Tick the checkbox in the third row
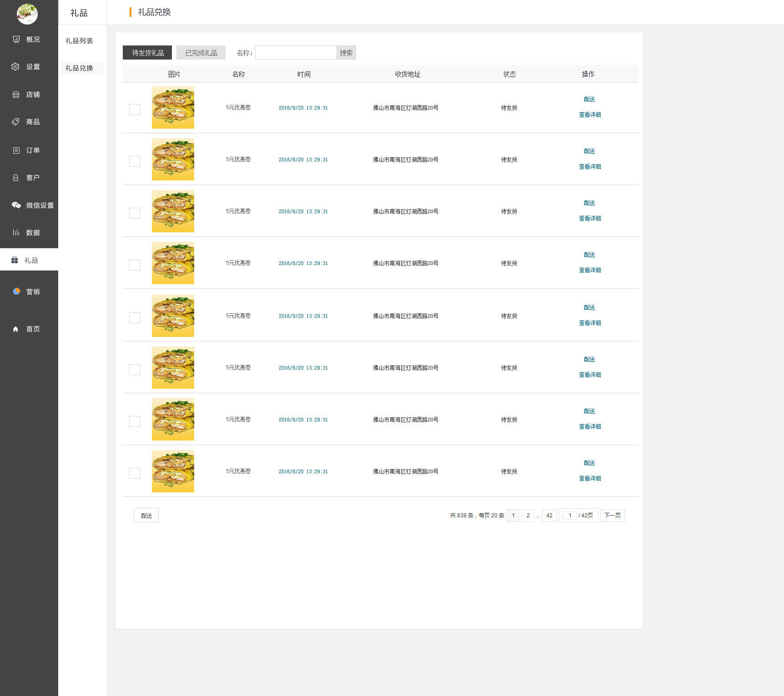Screen dimensions: 784x696 pyautogui.click(x=135, y=213)
